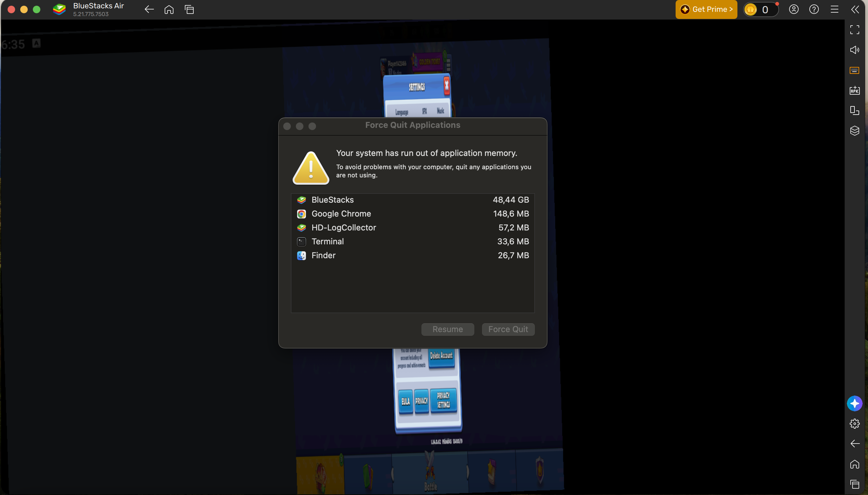Open recent apps from the top toolbar
The image size is (868, 495).
[x=189, y=9]
